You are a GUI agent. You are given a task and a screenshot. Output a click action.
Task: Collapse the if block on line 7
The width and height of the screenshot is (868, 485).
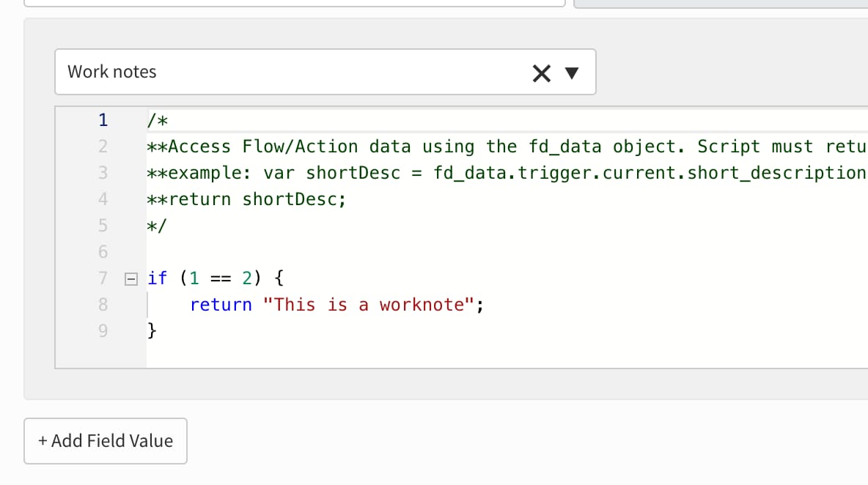point(131,278)
